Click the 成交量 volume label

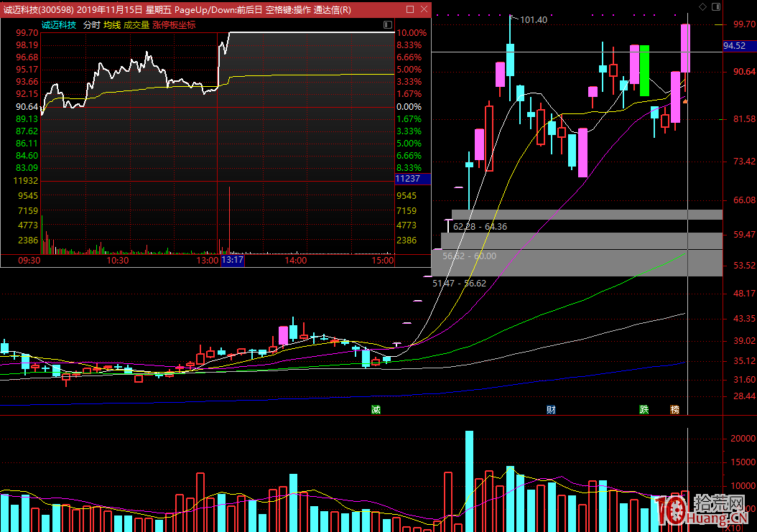point(136,24)
